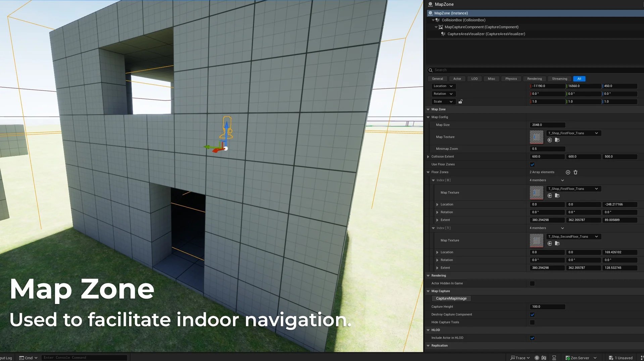The height and width of the screenshot is (361, 644).
Task: Click the Zen Server status icon
Action: 568,358
